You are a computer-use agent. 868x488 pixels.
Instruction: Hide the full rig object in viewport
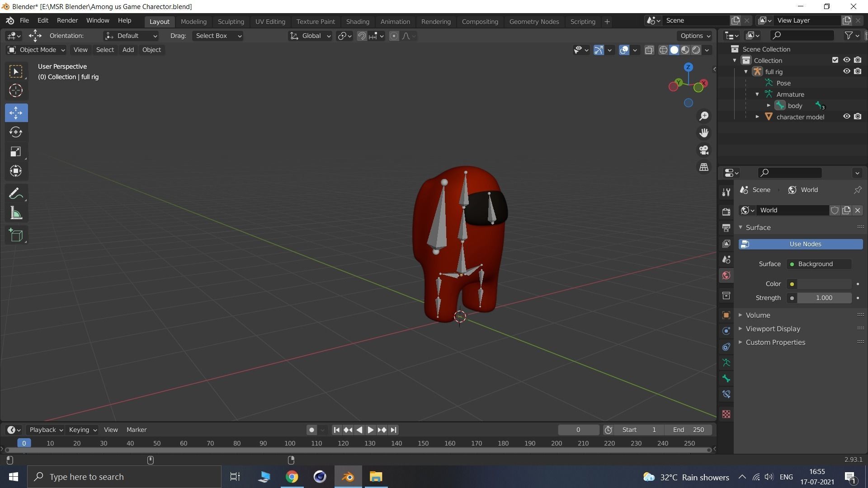(846, 71)
